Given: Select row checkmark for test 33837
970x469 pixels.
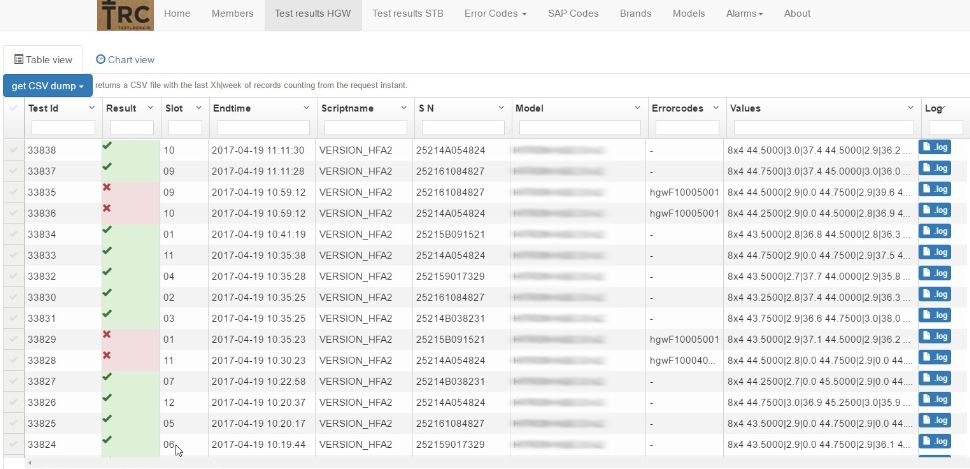Looking at the screenshot, I should [x=13, y=171].
